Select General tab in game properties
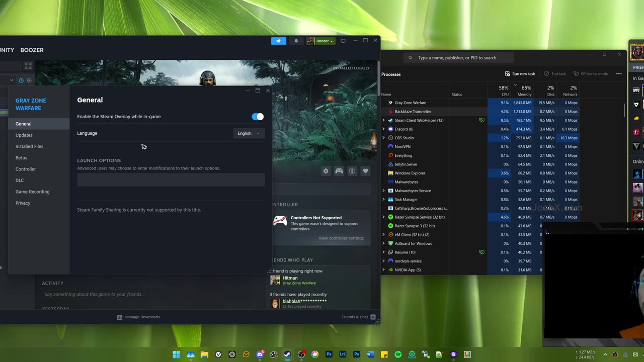This screenshot has height=362, width=644. (x=39, y=124)
